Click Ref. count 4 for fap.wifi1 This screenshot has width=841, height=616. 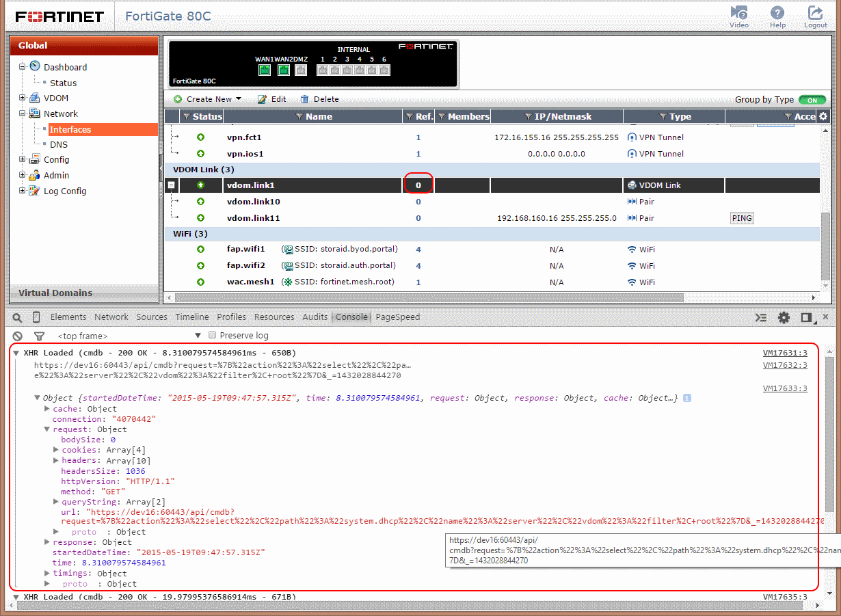(418, 250)
